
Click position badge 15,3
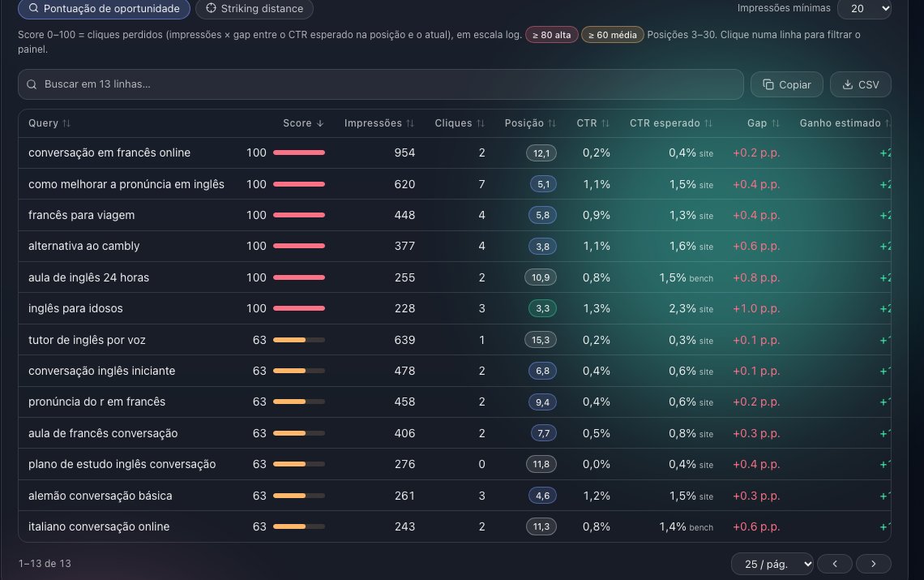point(541,340)
